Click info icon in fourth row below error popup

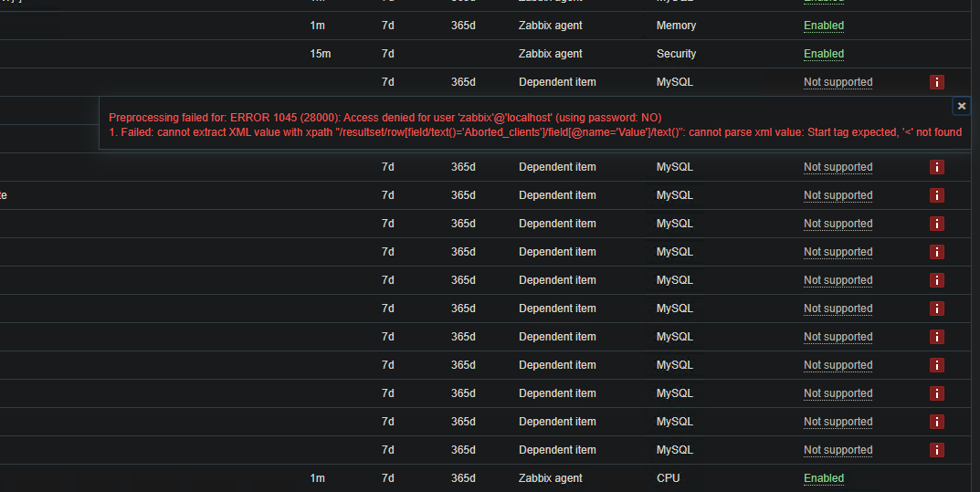click(x=936, y=252)
